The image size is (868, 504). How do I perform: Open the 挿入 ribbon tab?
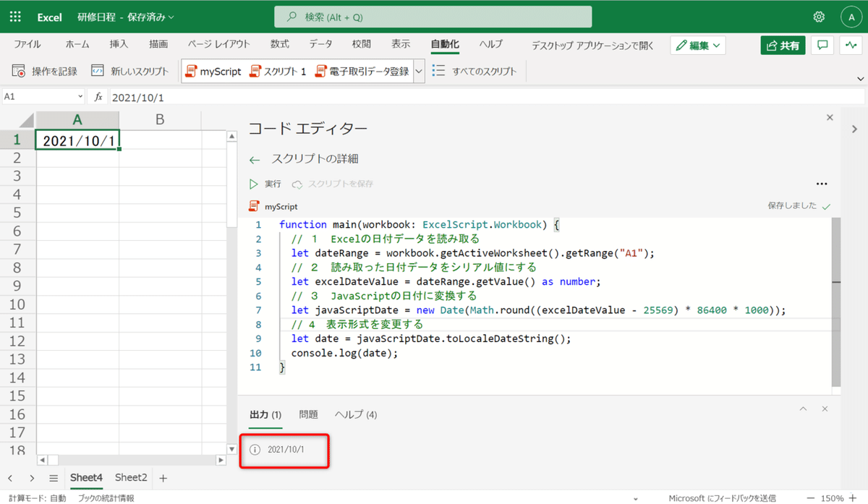(x=119, y=44)
